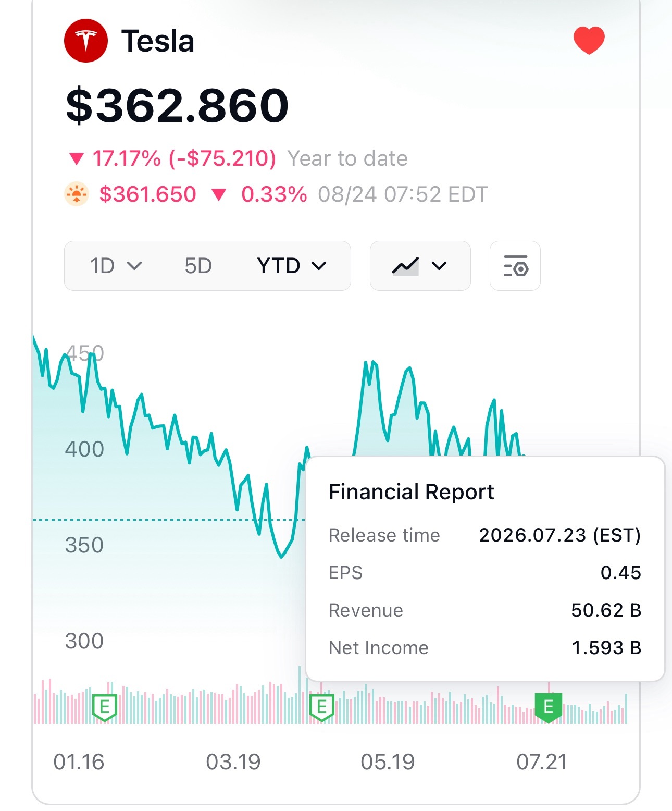672x811 pixels.
Task: Click the Tesla company name
Action: pos(157,41)
